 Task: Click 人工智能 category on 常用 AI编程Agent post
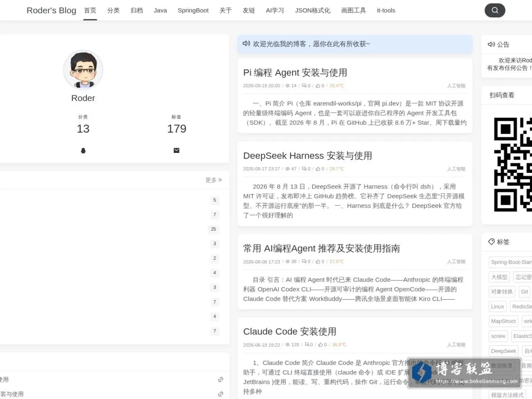pyautogui.click(x=456, y=262)
